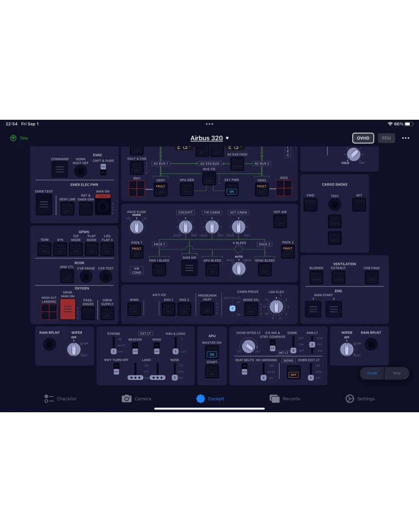Select the Cockpit tab
419x532 pixels.
(210, 399)
